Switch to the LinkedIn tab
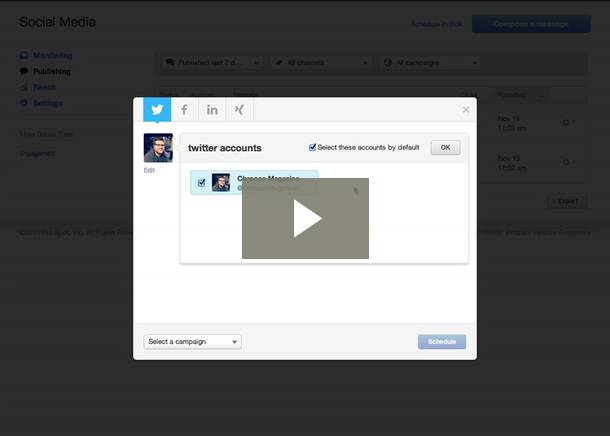This screenshot has width=610, height=436. click(212, 110)
